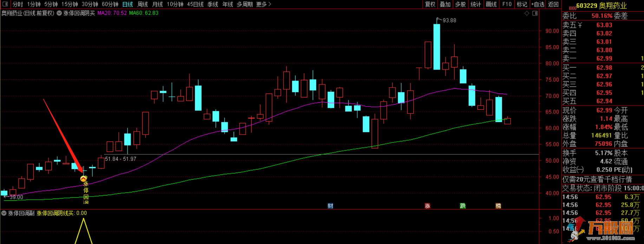The image size is (644, 244).
Task: Switch to the 分时 intraday chart
Action: [x=18, y=4]
